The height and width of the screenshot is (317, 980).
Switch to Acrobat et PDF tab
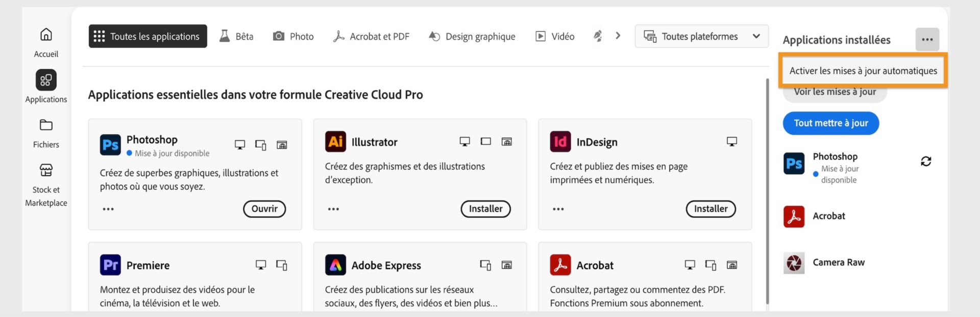(x=371, y=36)
